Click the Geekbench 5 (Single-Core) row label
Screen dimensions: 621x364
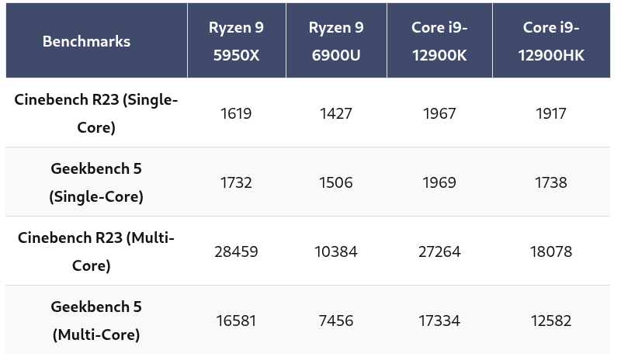pyautogui.click(x=96, y=182)
